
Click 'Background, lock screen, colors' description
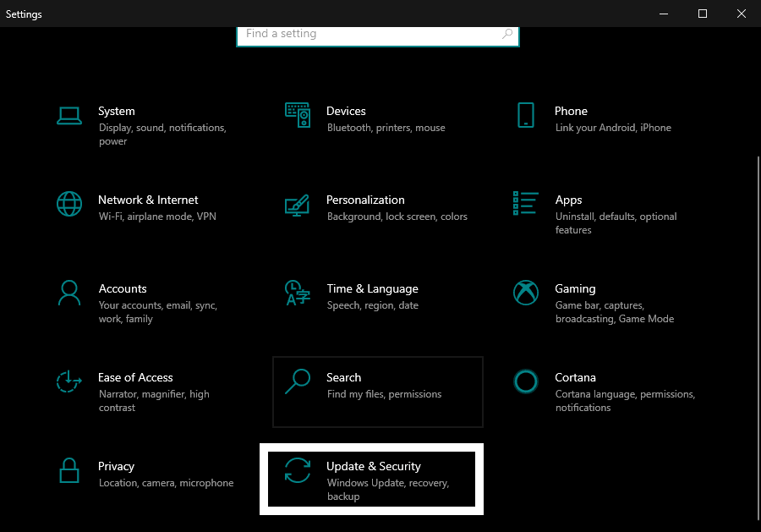(397, 217)
